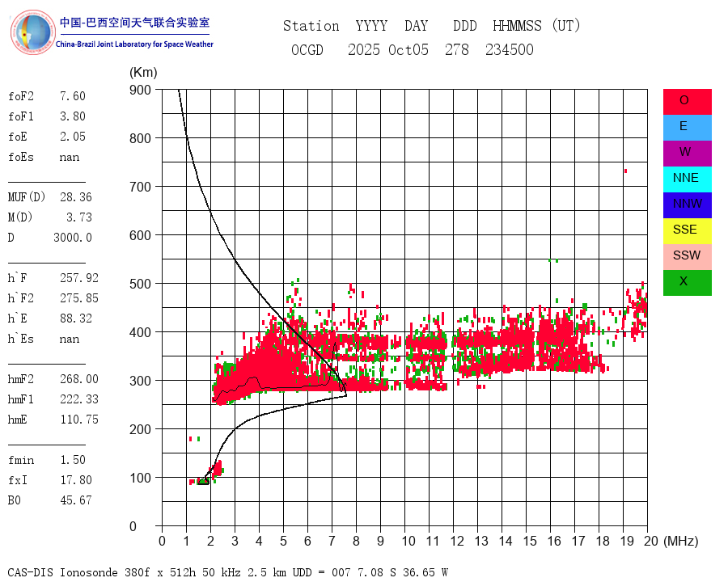
Task: Click the (MHz) axis unit label
Action: 681,541
